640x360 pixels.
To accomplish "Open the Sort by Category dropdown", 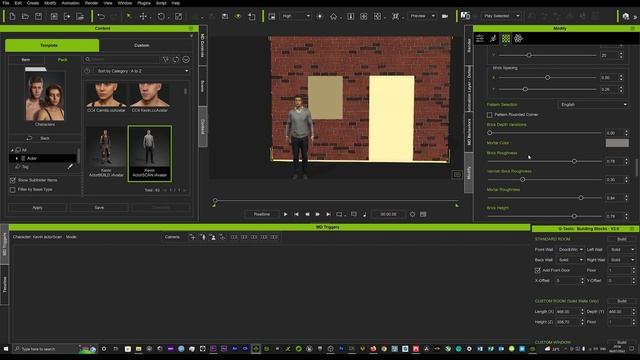I will pyautogui.click(x=142, y=71).
